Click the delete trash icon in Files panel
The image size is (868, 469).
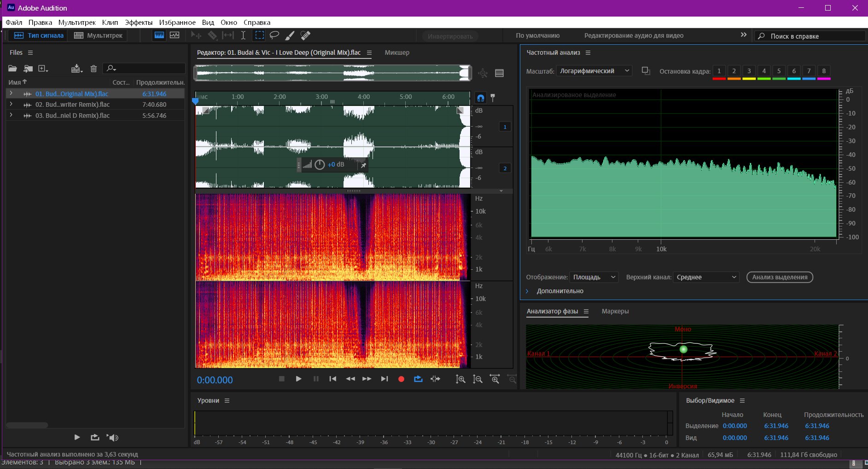click(93, 69)
